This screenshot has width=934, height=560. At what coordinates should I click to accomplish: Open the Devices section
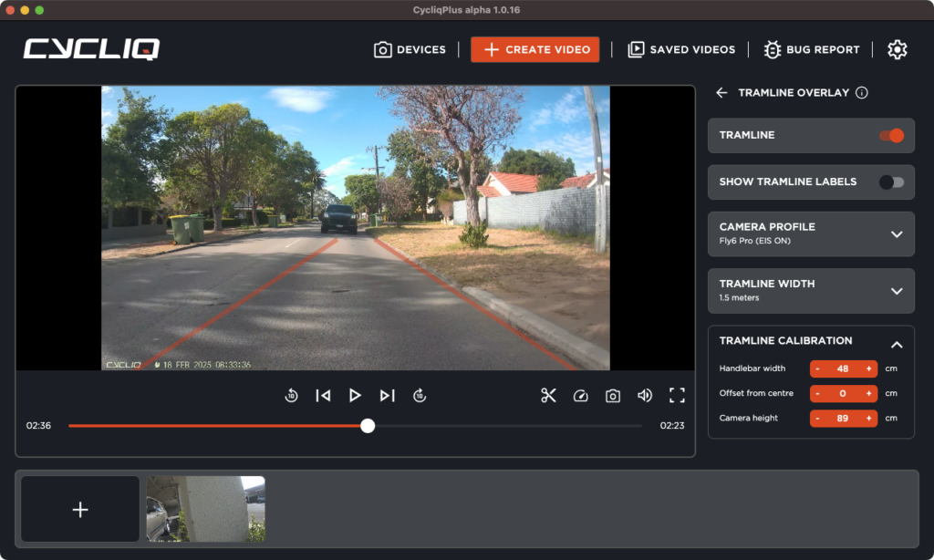(410, 49)
